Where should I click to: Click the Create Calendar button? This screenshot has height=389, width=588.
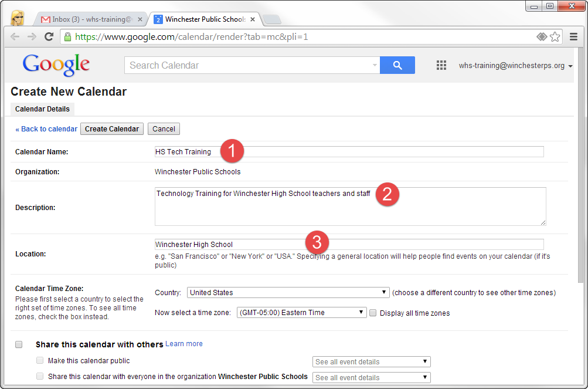[112, 129]
